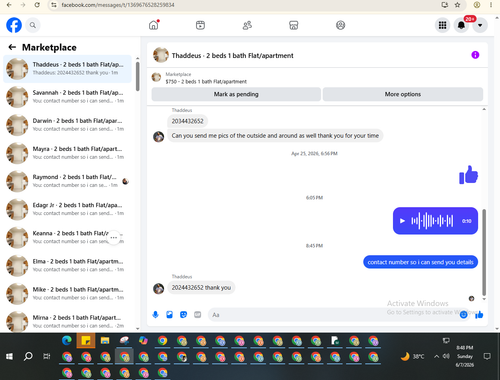Open Darwin conversation in chat list
Screen dimensions: 500x380
click(x=67, y=125)
